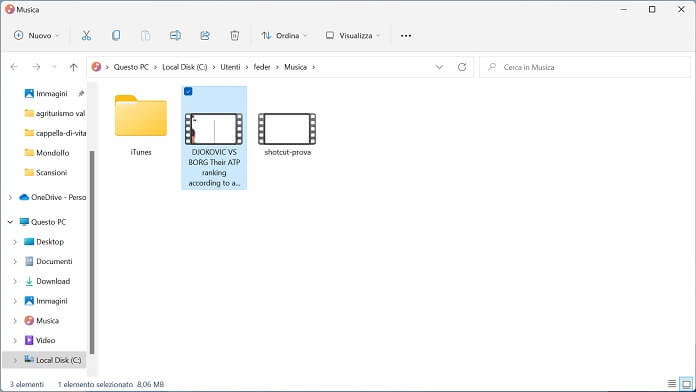Screen dimensions: 696x392
Task: Select Utenti in the breadcrumb
Action: coord(230,67)
